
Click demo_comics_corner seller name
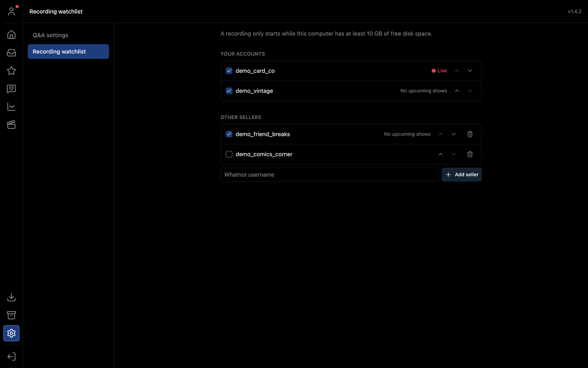point(264,154)
